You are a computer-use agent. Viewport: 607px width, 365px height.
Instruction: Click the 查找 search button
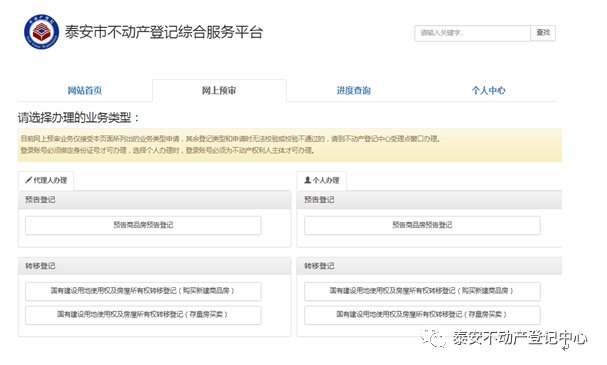click(x=543, y=33)
